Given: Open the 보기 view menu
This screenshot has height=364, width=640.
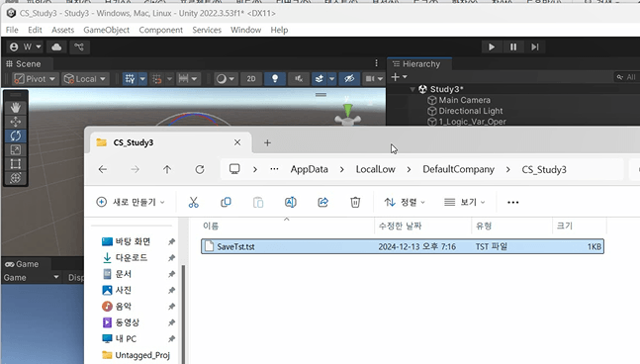Looking at the screenshot, I should coord(465,202).
